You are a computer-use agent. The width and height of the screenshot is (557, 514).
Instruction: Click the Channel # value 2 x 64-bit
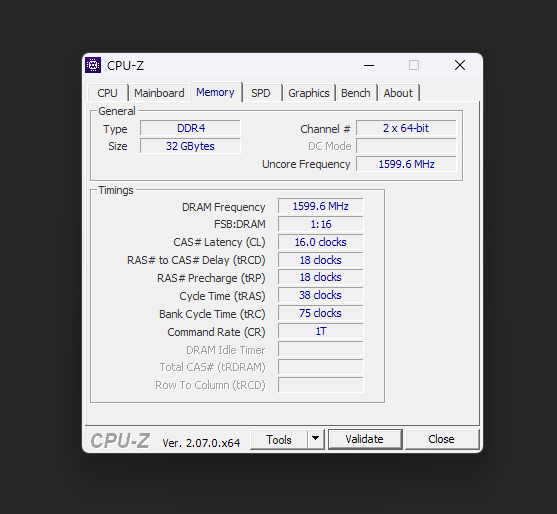tap(406, 128)
